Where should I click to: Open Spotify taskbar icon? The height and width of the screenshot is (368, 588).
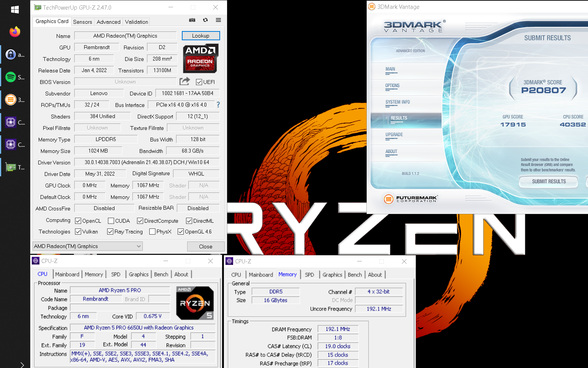coord(11,77)
